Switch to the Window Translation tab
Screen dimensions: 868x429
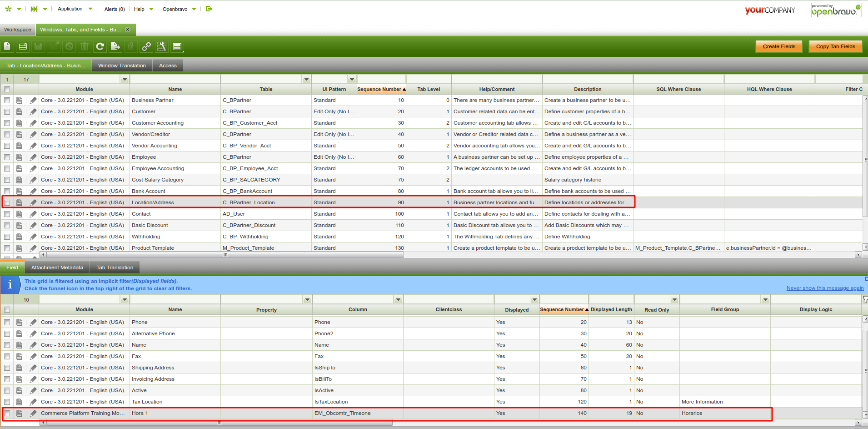[x=122, y=66]
